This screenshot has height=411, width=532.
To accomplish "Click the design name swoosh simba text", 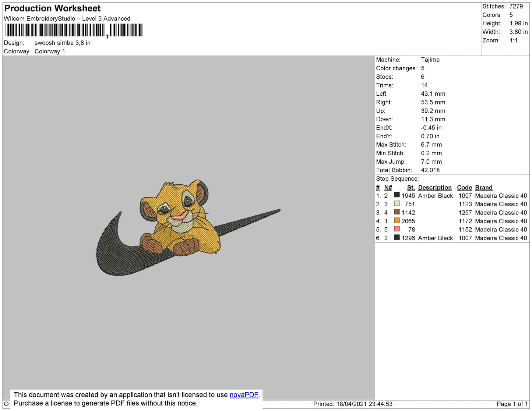I will pyautogui.click(x=62, y=43).
